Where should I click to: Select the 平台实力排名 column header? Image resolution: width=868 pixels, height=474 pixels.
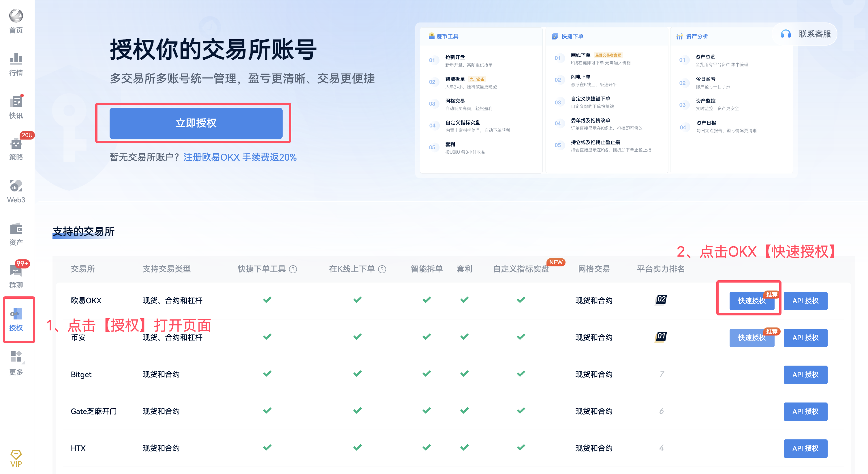coord(661,269)
